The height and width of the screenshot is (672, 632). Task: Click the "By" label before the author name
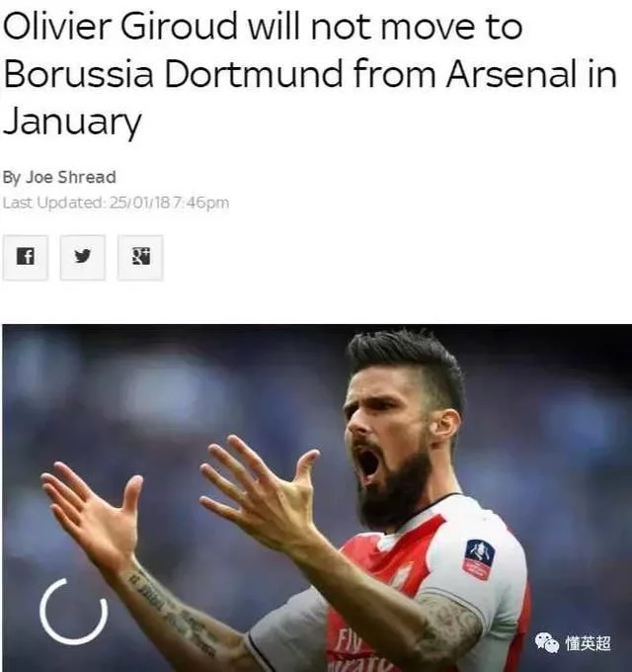12,177
